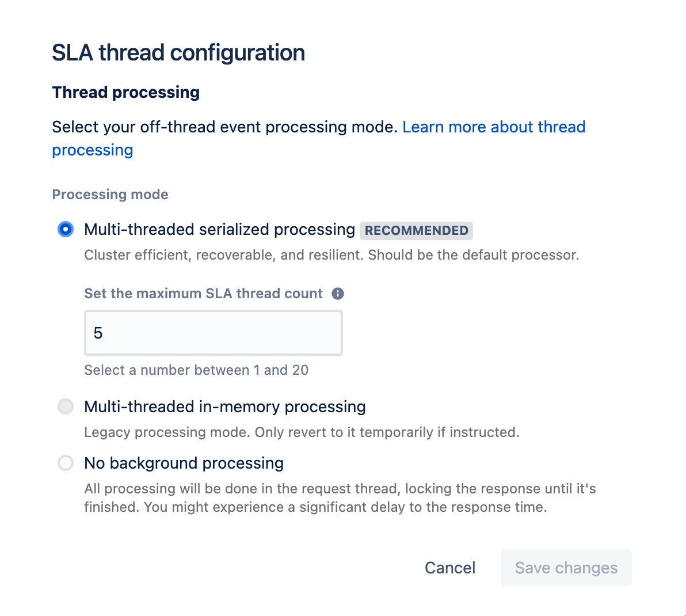
Task: Click the 'Legacy processing mode' description text
Action: tap(302, 432)
